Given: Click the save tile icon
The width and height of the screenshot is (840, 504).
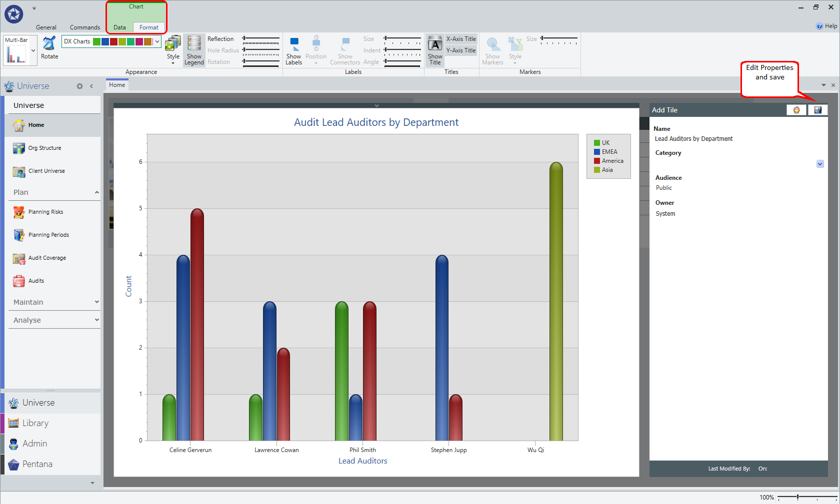Looking at the screenshot, I should click(x=817, y=110).
